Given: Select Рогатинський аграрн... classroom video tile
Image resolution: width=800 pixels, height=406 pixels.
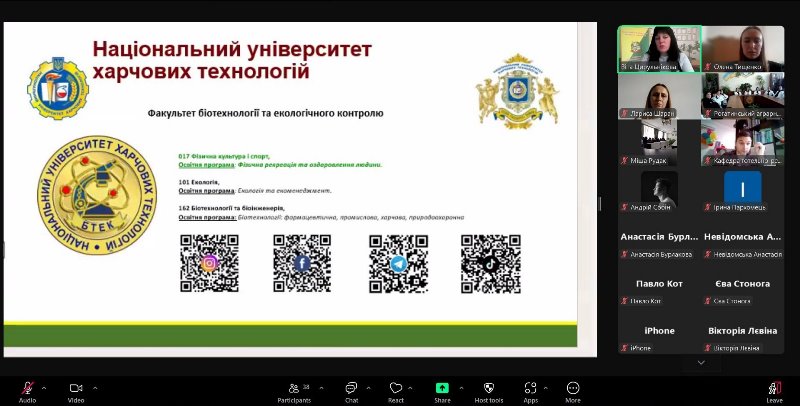Looking at the screenshot, I should tap(743, 96).
